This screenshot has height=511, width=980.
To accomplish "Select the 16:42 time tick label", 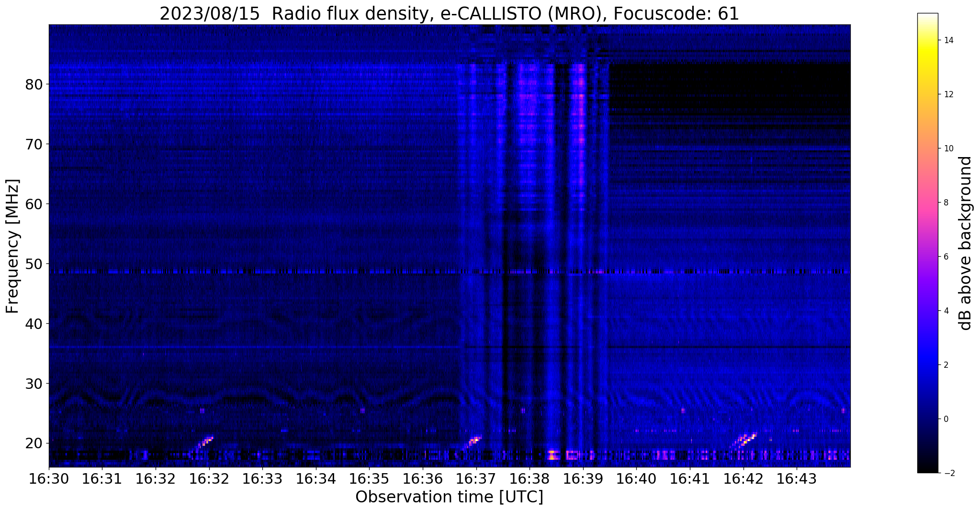I will pos(743,479).
